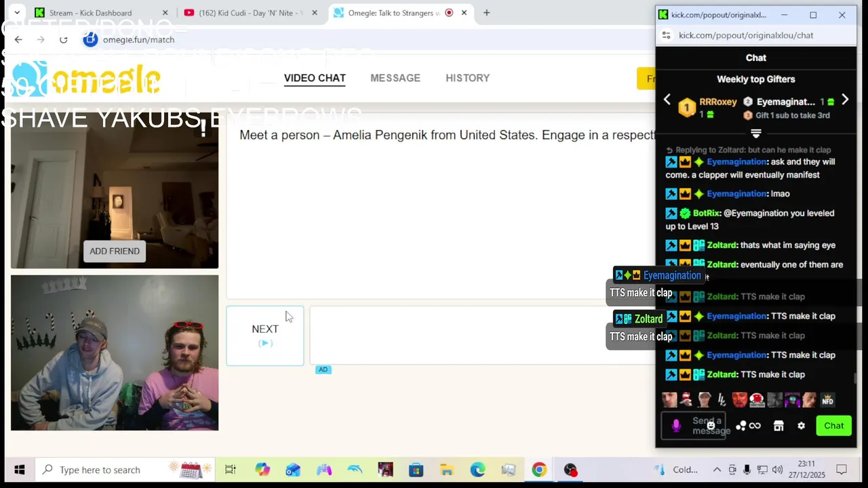The height and width of the screenshot is (488, 868).
Task: Open the Kick shop storefront icon
Action: [778, 426]
